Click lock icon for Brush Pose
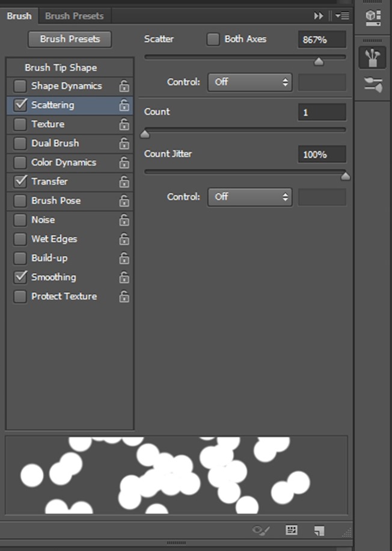This screenshot has width=392, height=551. click(x=124, y=201)
